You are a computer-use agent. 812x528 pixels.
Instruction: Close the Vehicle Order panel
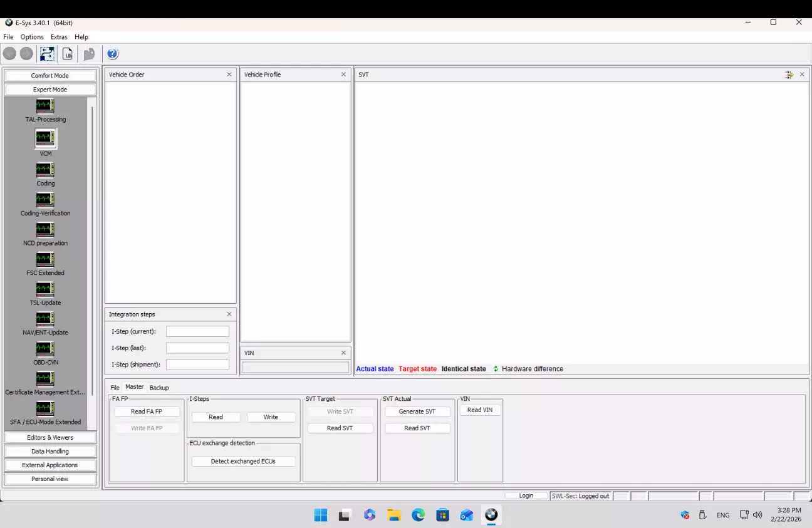(229, 75)
